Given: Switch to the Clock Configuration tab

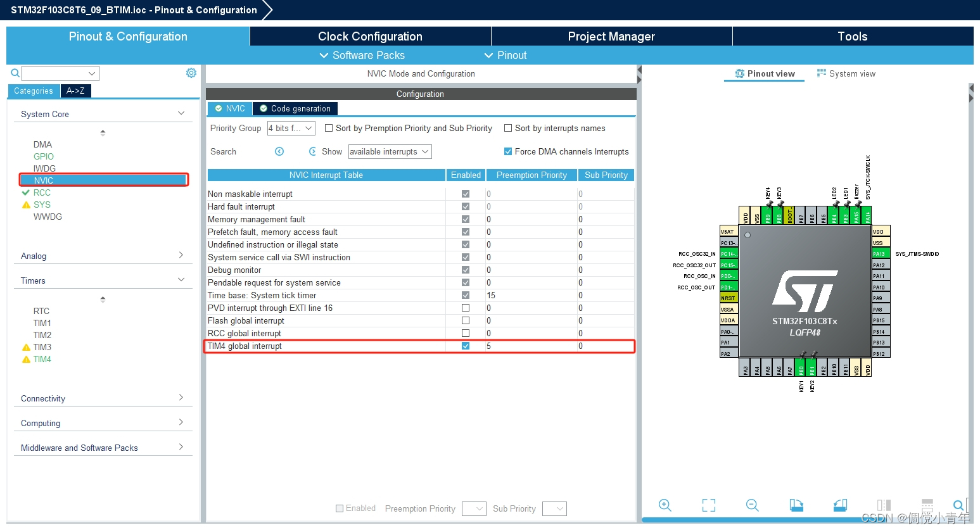Looking at the screenshot, I should click(371, 36).
